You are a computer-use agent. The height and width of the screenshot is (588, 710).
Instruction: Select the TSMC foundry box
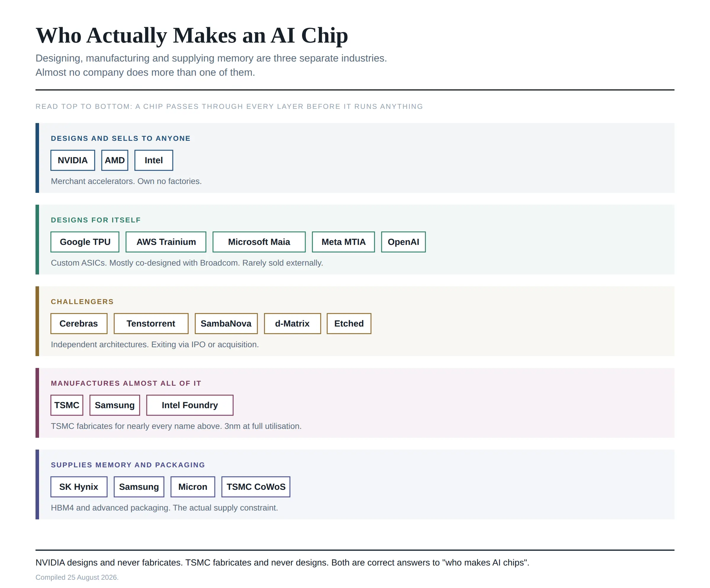click(x=67, y=405)
